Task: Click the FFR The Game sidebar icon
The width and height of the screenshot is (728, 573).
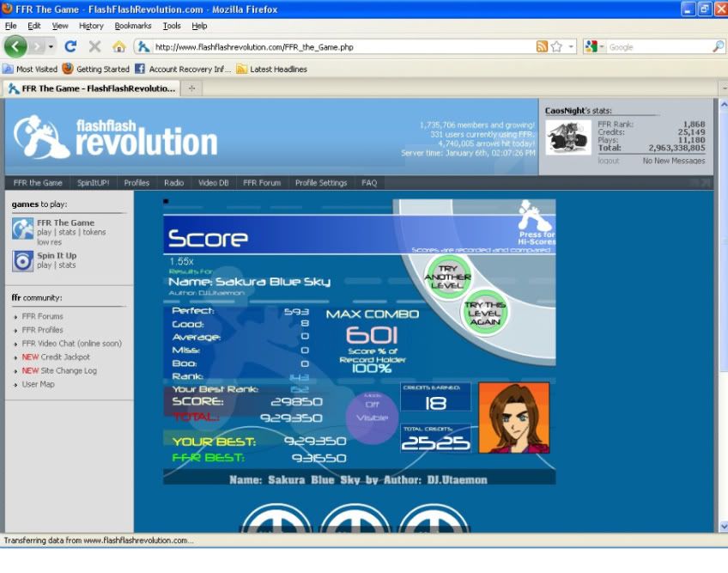Action: click(22, 228)
